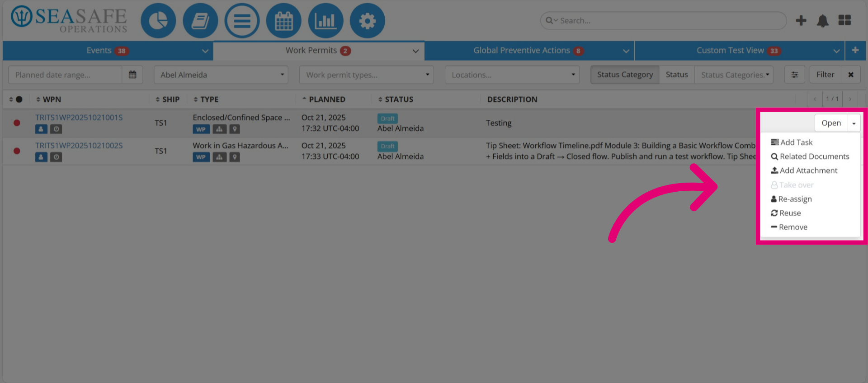Expand Custom Test View chevron
Image resolution: width=868 pixels, height=383 pixels.
(836, 51)
